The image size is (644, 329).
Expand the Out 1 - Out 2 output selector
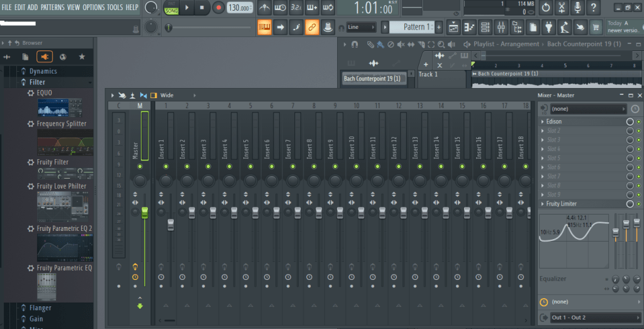tap(594, 318)
